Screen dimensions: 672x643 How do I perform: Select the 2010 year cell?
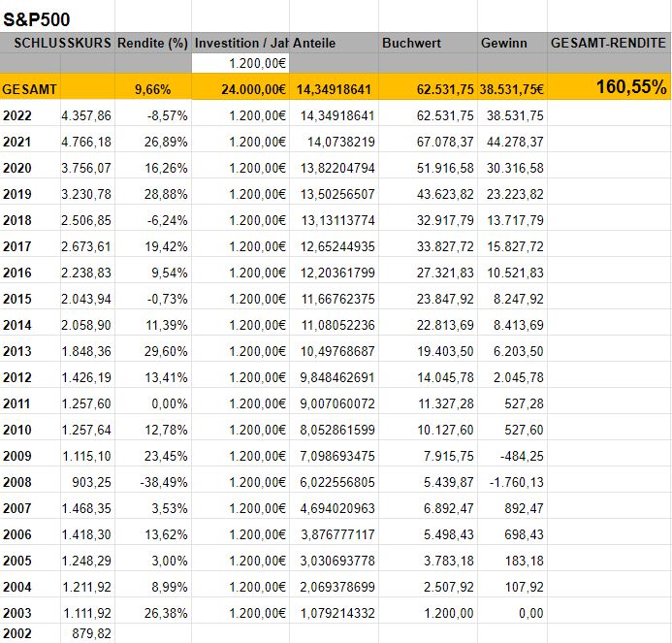point(17,430)
